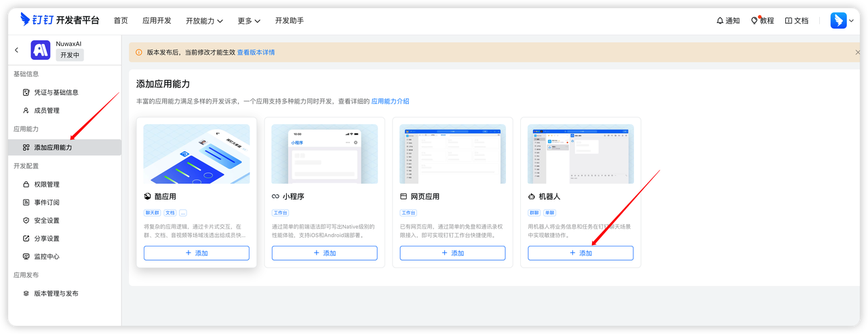Click the 小程序 title icon
Screen dimensions: 868x334
(x=275, y=196)
